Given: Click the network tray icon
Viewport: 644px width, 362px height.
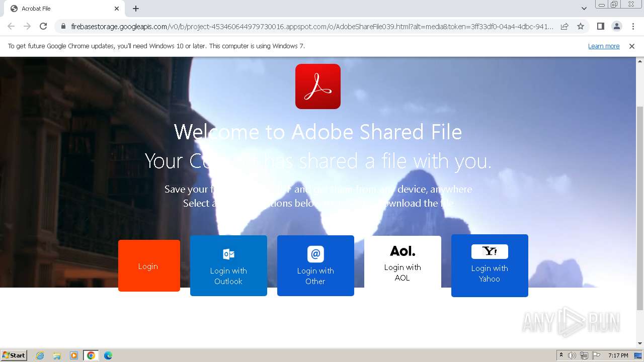Looking at the screenshot, I should [584, 355].
